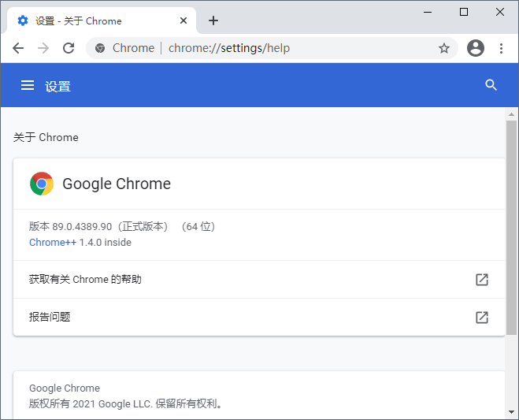Click the scrollbar down arrow
519x420 pixels.
pyautogui.click(x=511, y=412)
